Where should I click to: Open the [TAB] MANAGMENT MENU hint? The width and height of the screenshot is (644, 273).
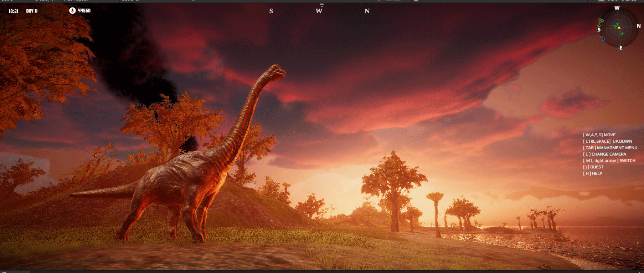point(610,148)
